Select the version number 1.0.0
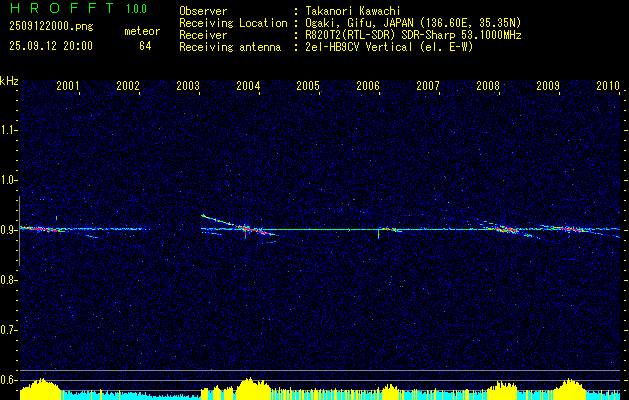The image size is (629, 400). click(x=136, y=9)
